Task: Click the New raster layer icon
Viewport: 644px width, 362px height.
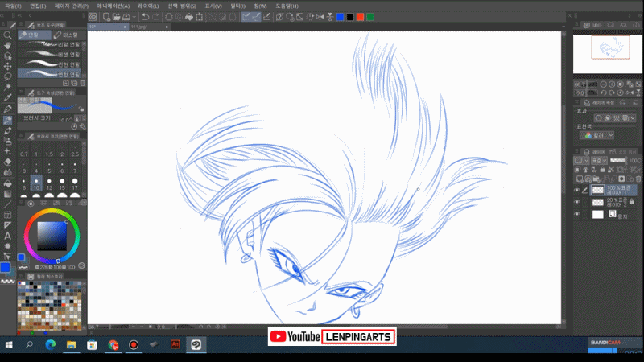Action: click(x=580, y=179)
